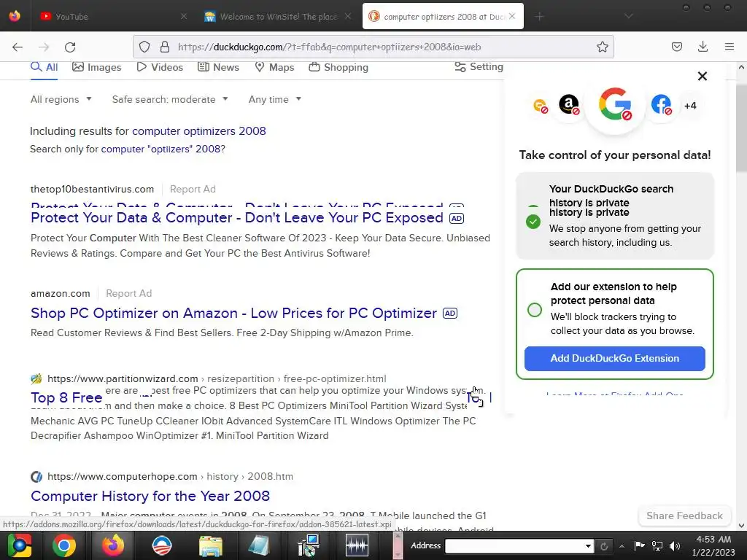The image size is (747, 560).
Task: Click the Amazon tracker blocked icon
Action: coord(569,104)
